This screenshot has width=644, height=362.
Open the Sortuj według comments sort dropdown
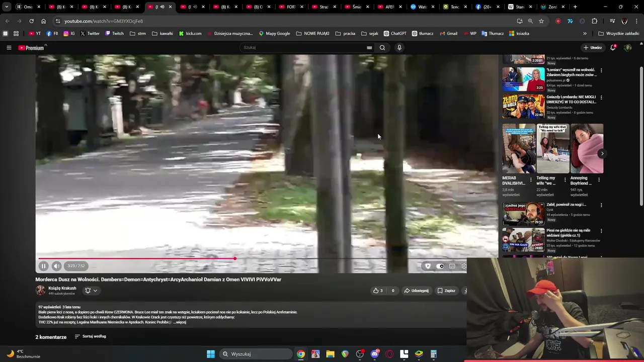point(91,336)
